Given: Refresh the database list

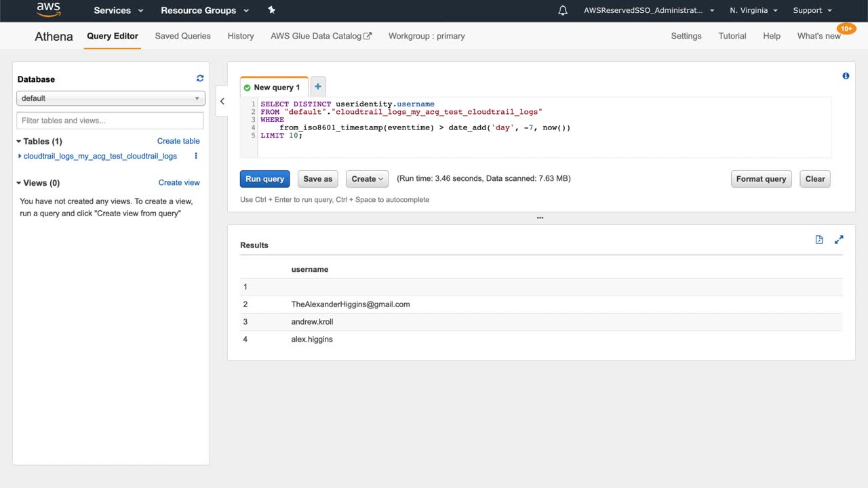Looking at the screenshot, I should coord(200,79).
